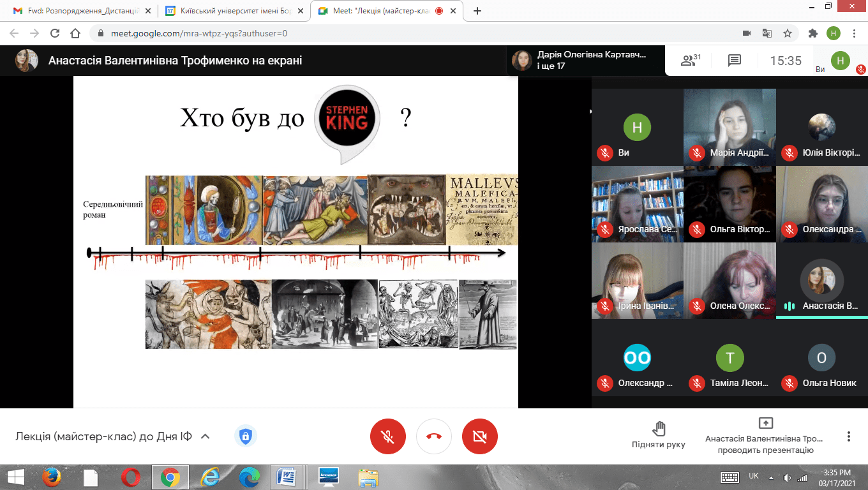Toggle the camera on/off button

click(479, 436)
